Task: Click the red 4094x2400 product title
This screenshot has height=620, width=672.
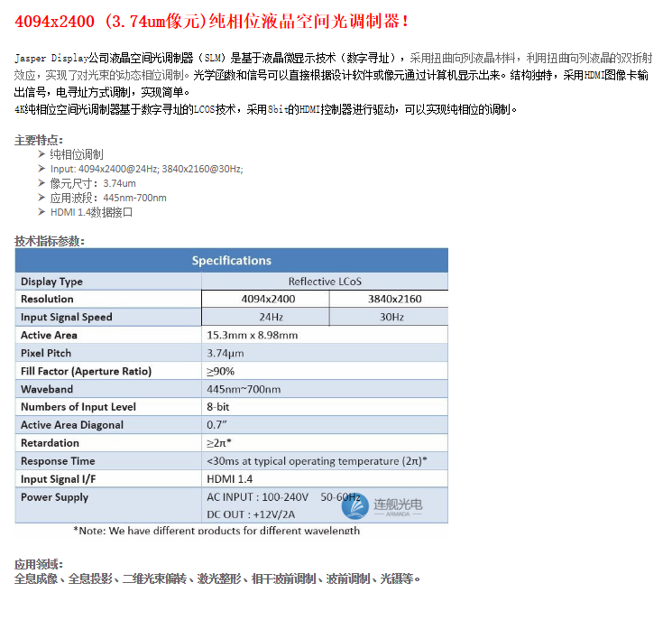Action: point(212,21)
